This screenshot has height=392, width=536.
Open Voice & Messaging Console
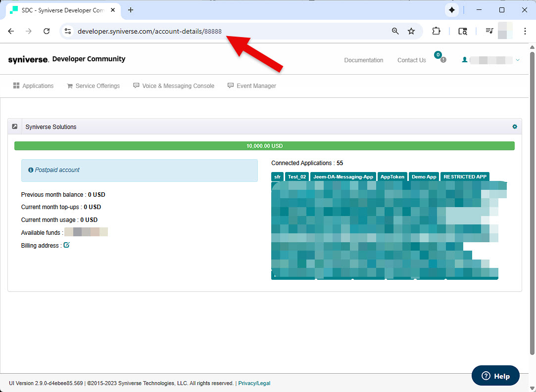click(174, 86)
